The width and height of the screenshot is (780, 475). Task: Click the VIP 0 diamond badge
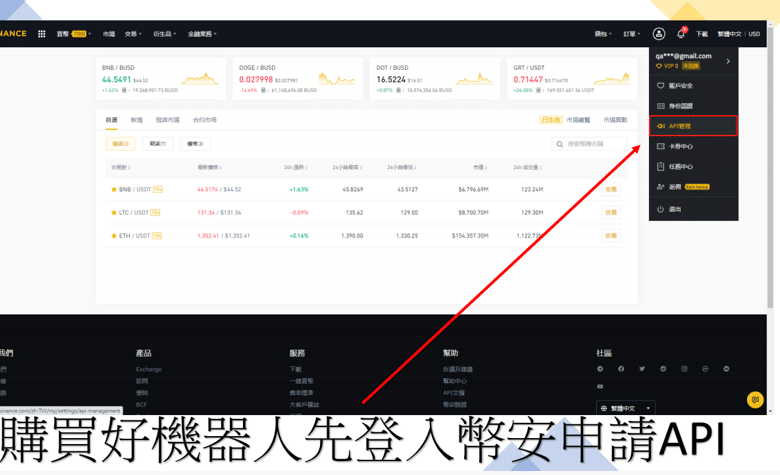[x=667, y=66]
